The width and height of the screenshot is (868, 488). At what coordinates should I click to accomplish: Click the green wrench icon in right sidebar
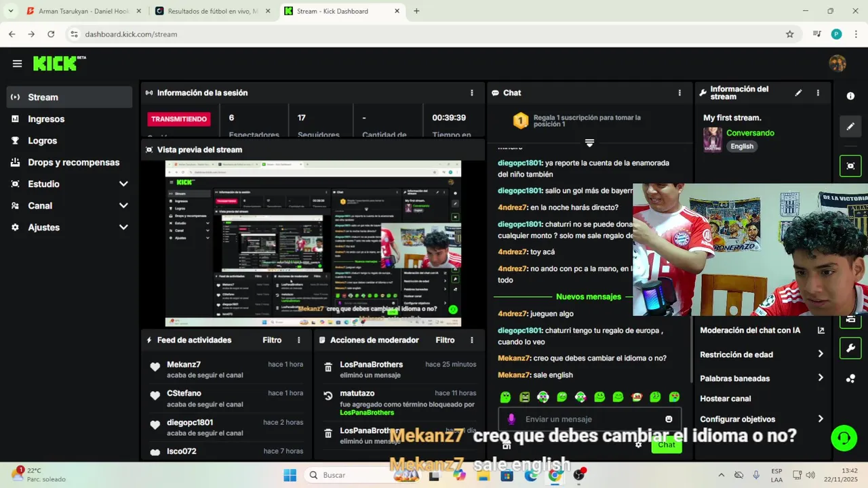click(x=850, y=349)
